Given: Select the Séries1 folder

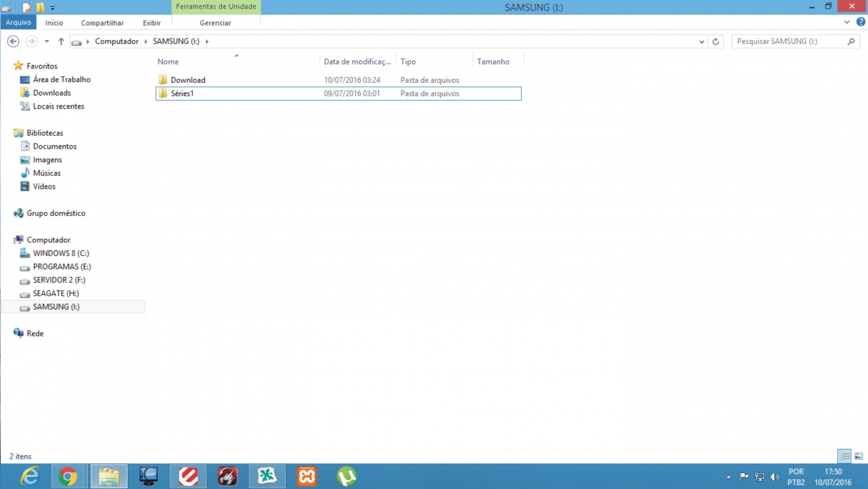Looking at the screenshot, I should 182,93.
